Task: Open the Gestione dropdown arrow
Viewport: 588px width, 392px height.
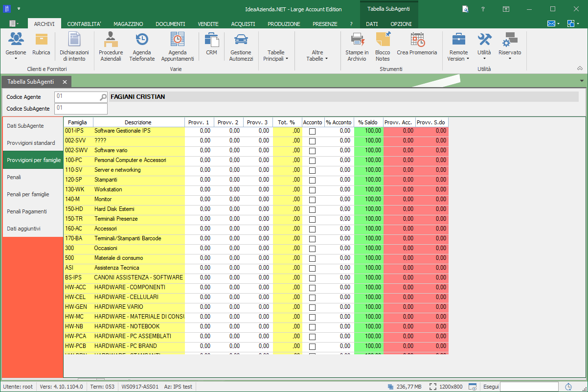Action: [16, 59]
